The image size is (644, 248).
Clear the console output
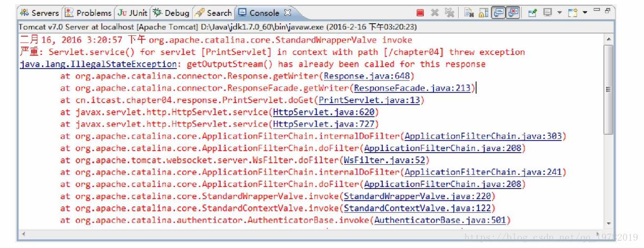click(x=469, y=13)
